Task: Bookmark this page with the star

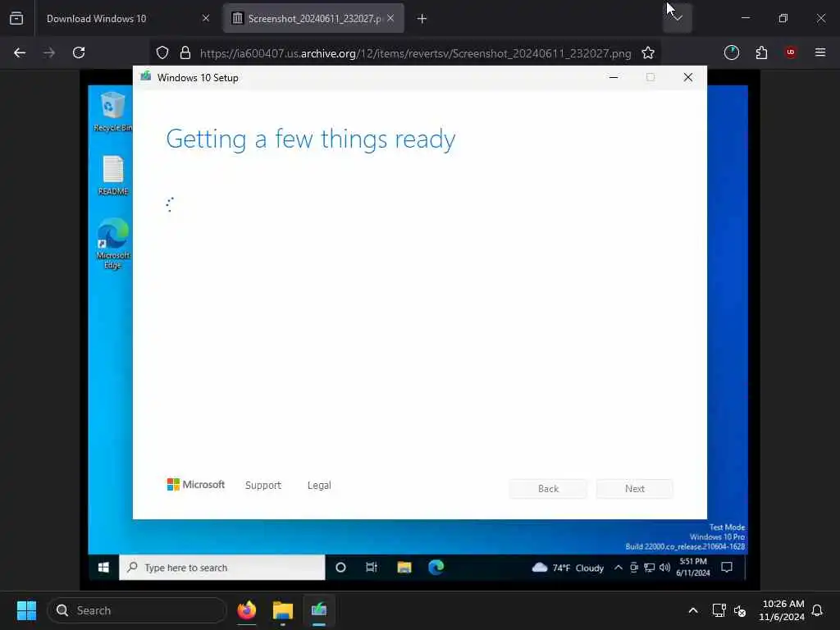Action: (648, 52)
